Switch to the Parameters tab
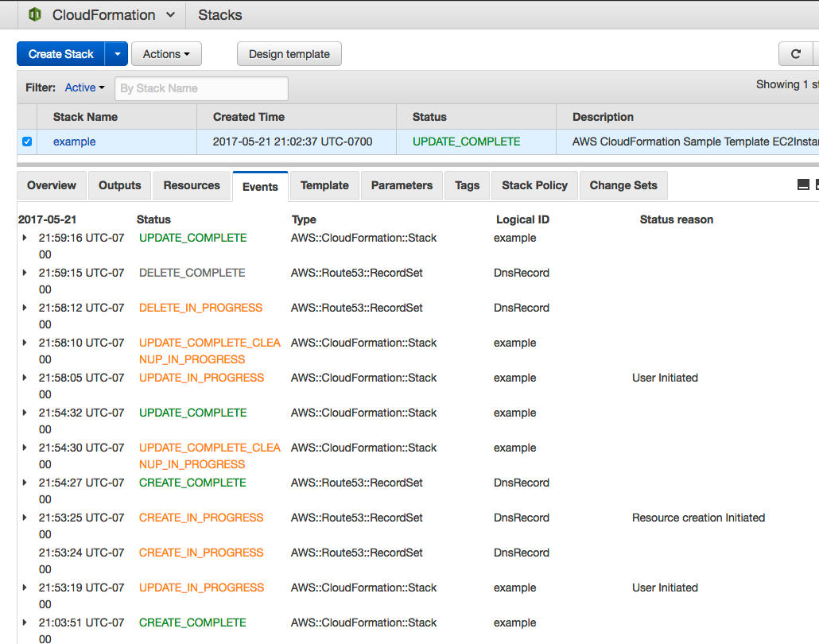The height and width of the screenshot is (644, 819). click(x=402, y=185)
